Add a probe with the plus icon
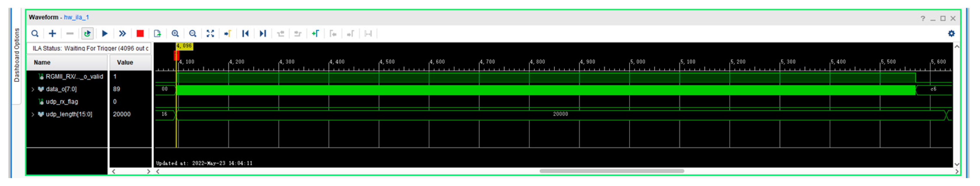The width and height of the screenshot is (980, 186). point(52,33)
